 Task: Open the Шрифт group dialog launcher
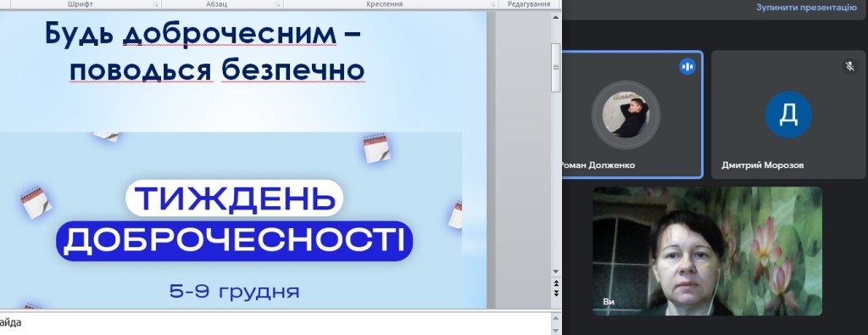click(x=156, y=4)
